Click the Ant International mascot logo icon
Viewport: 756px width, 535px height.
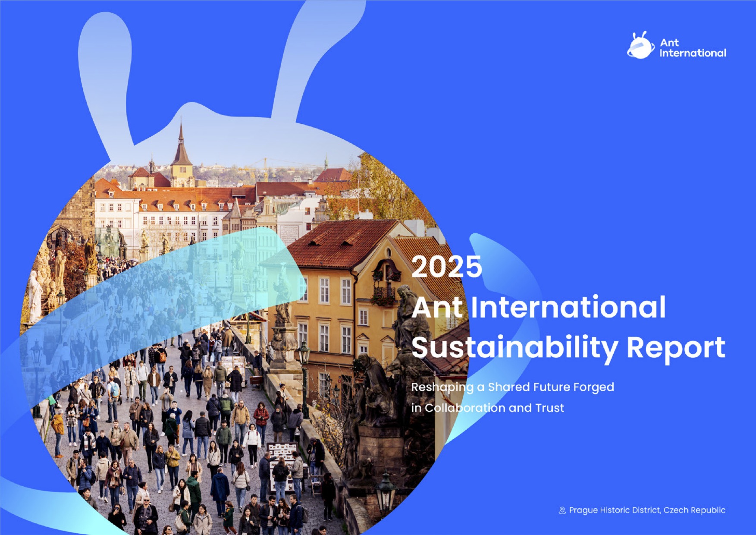[x=640, y=45]
